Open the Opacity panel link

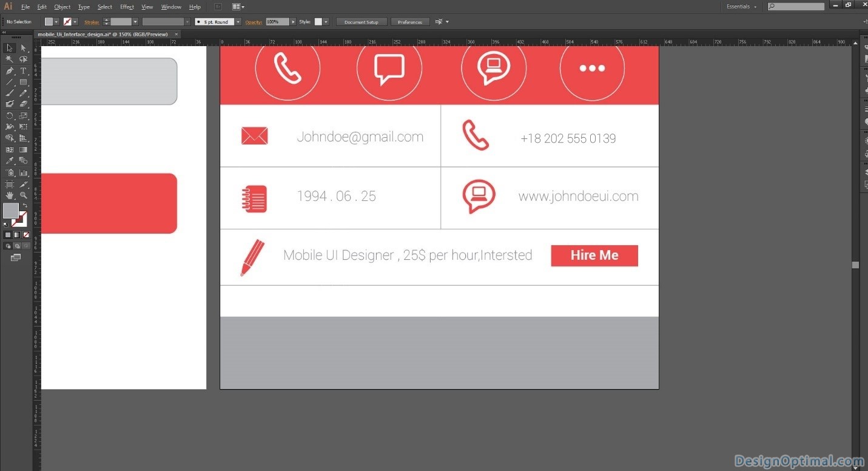[254, 22]
